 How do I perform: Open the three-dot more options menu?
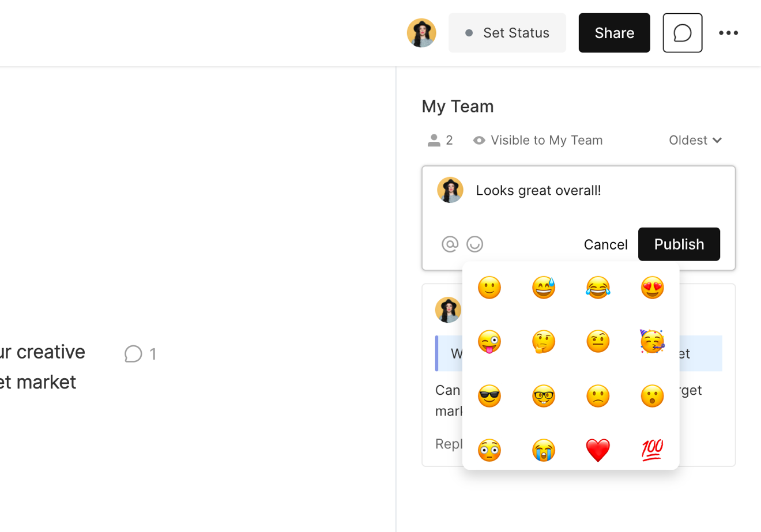(x=728, y=33)
